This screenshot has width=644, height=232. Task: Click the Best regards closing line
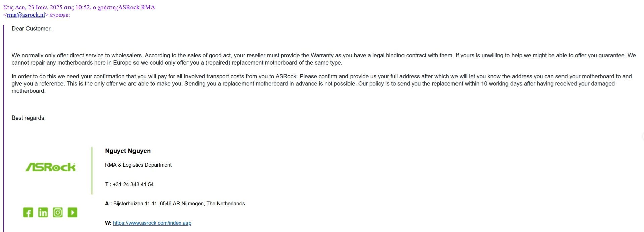point(29,118)
